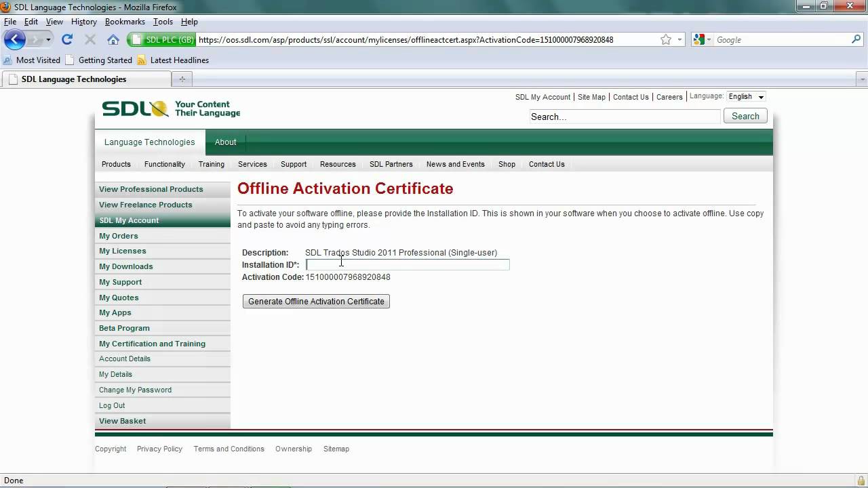
Task: Open the Tools menu
Action: point(163,22)
